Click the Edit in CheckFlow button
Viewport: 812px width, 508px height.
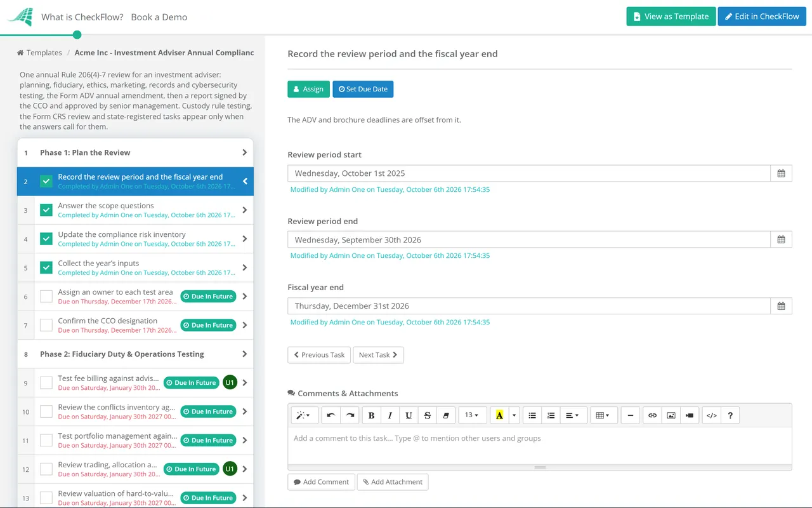point(762,17)
